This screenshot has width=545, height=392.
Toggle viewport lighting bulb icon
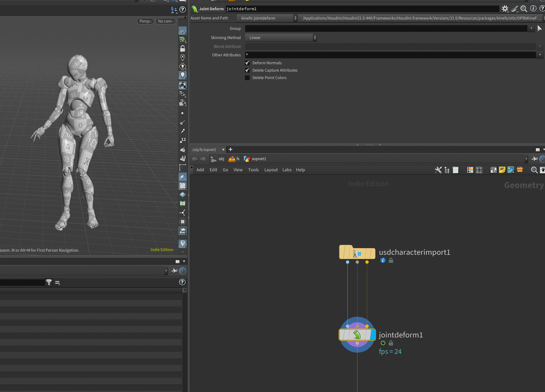pos(183,75)
